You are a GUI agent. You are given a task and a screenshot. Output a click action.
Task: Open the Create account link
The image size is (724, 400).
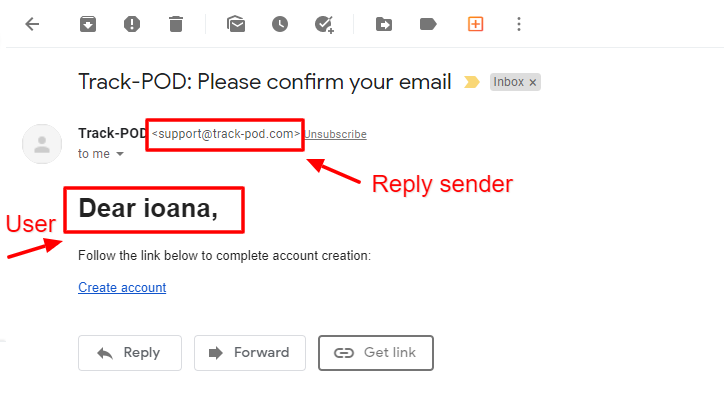pyautogui.click(x=122, y=287)
